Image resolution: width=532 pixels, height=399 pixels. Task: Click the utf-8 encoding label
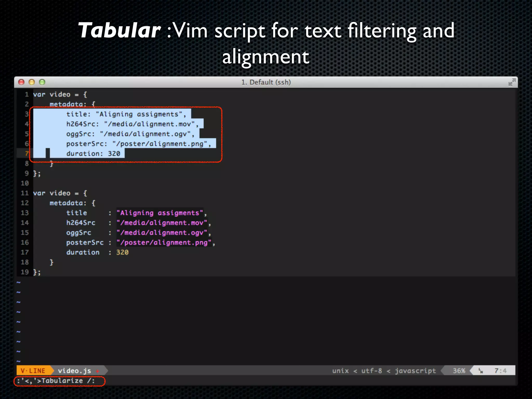click(371, 371)
